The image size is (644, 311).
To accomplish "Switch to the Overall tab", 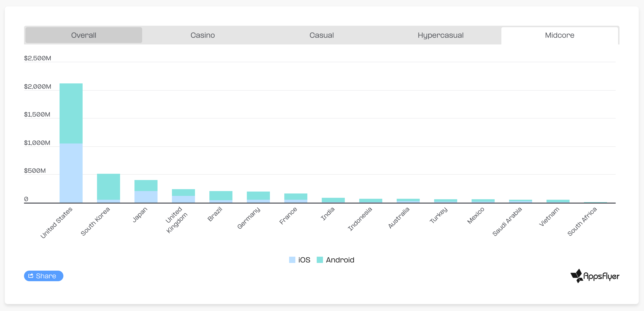I will 84,35.
